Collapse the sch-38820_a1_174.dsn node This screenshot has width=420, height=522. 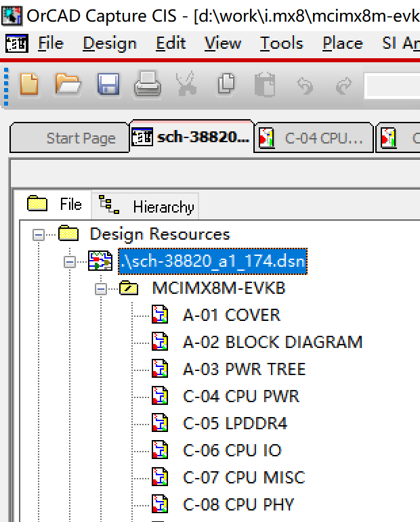[70, 262]
